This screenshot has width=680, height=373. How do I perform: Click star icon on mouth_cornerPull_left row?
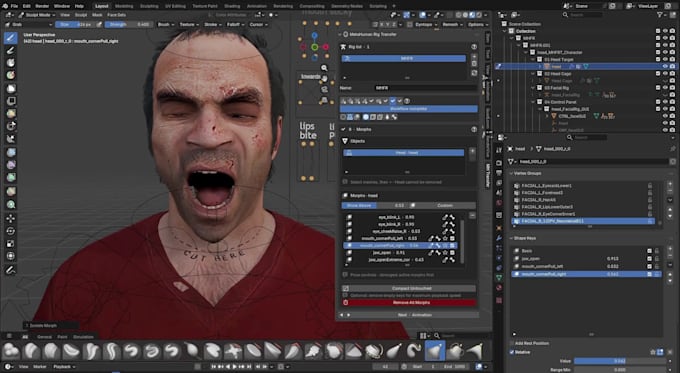coord(445,239)
